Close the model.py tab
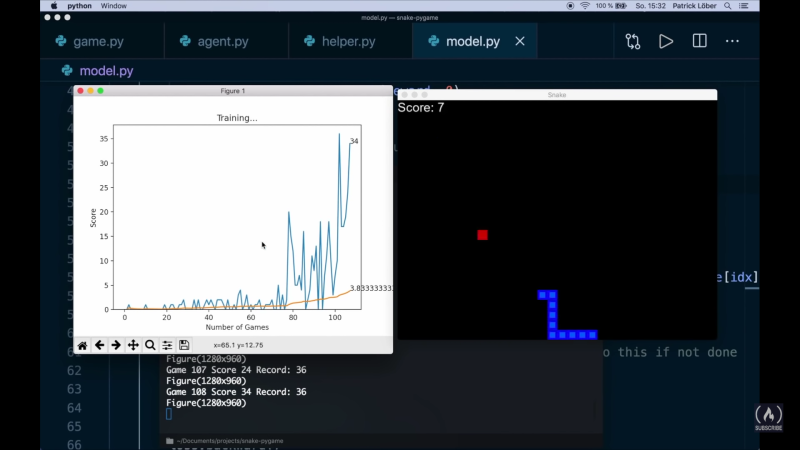Viewport: 800px width, 450px height. pyautogui.click(x=520, y=41)
